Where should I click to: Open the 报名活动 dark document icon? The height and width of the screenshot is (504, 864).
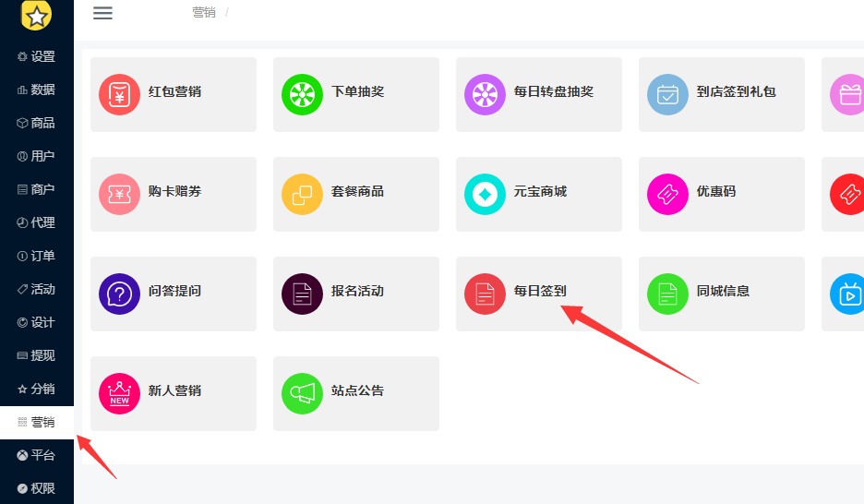[x=302, y=294]
